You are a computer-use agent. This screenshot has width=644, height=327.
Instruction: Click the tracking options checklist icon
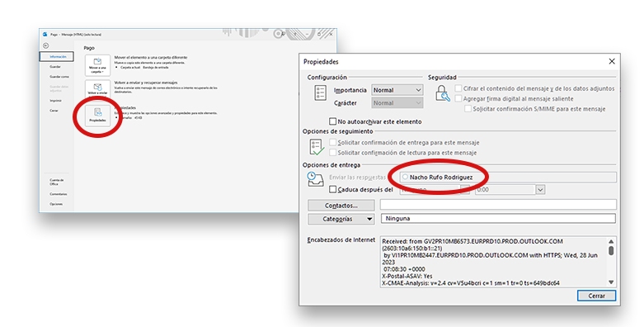[317, 147]
